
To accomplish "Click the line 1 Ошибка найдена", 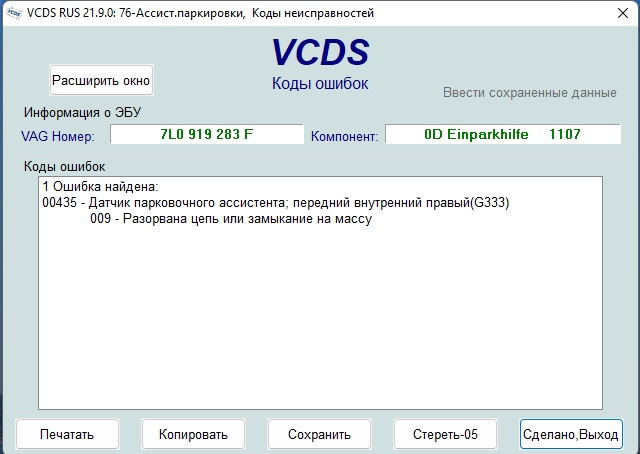I will point(100,187).
